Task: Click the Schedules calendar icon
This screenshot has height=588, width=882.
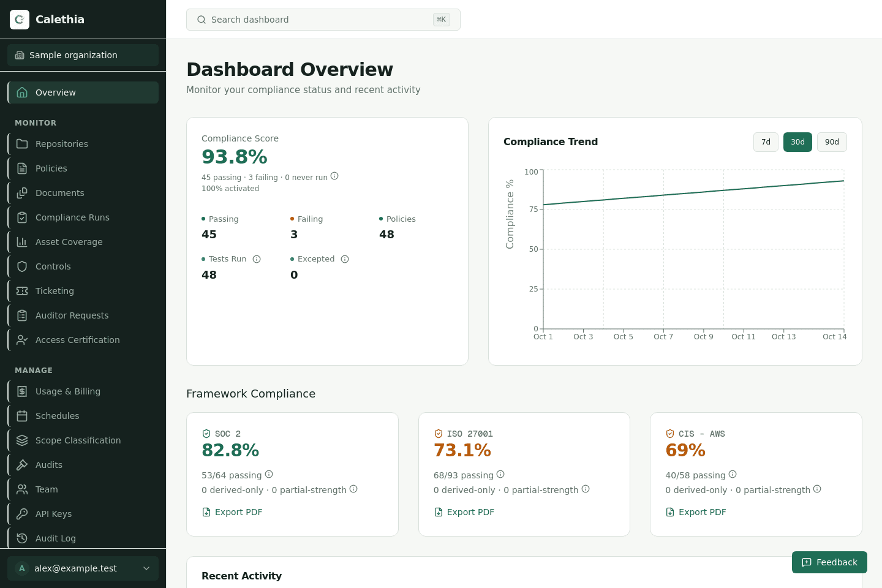Action: [22, 416]
